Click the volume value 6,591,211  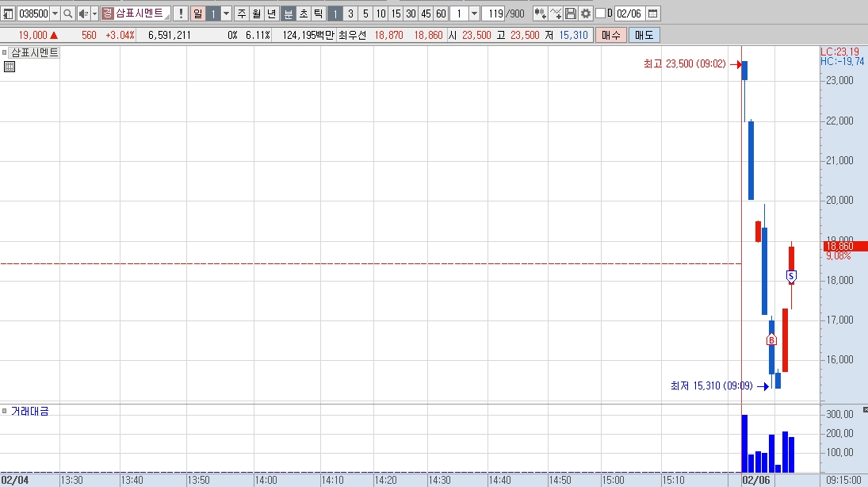click(170, 35)
